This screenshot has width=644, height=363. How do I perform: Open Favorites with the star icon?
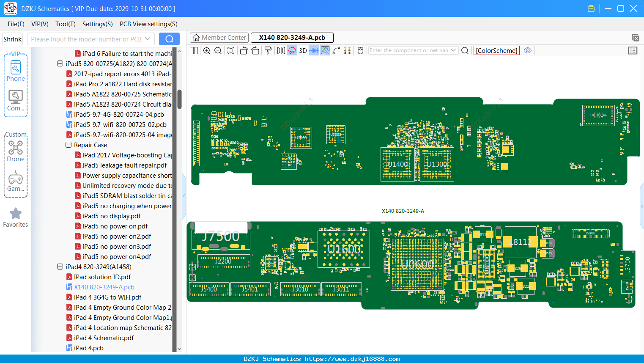(16, 217)
